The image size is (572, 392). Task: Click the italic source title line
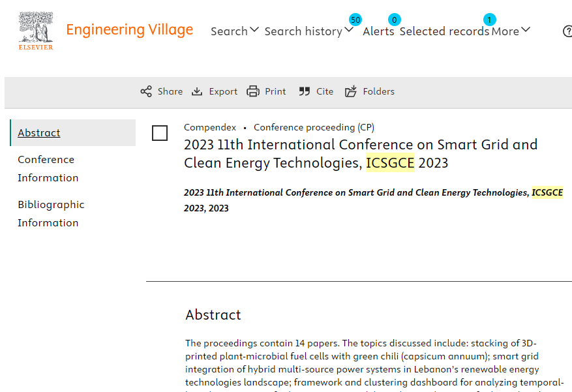[x=373, y=200]
